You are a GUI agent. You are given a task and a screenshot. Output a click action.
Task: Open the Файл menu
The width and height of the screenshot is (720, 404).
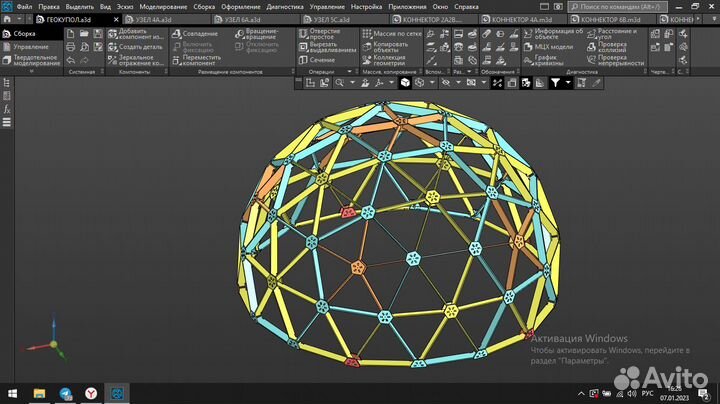tap(24, 7)
